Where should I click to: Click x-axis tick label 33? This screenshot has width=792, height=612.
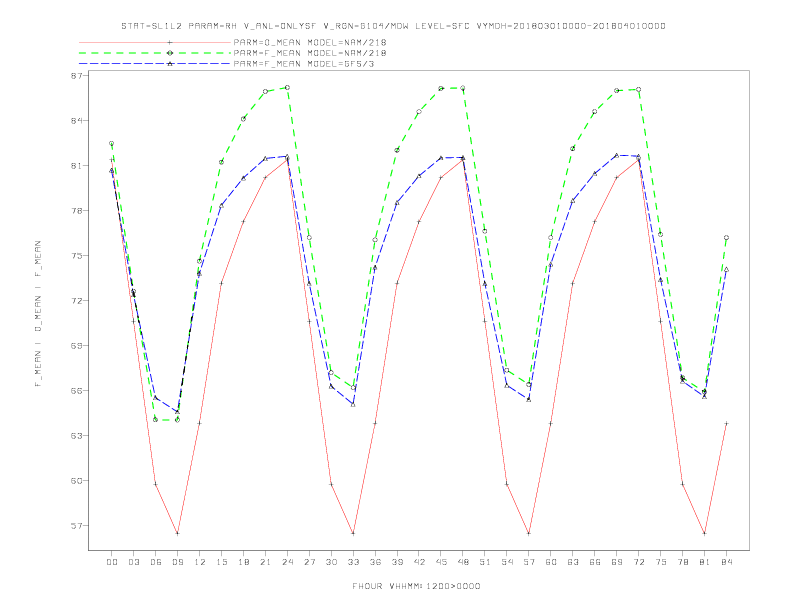tap(353, 562)
